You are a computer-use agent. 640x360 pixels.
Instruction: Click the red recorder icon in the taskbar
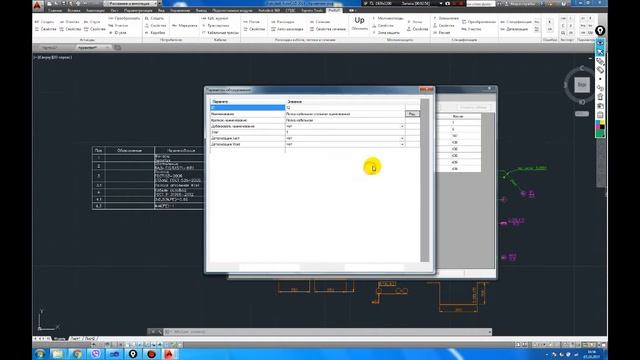[151, 354]
